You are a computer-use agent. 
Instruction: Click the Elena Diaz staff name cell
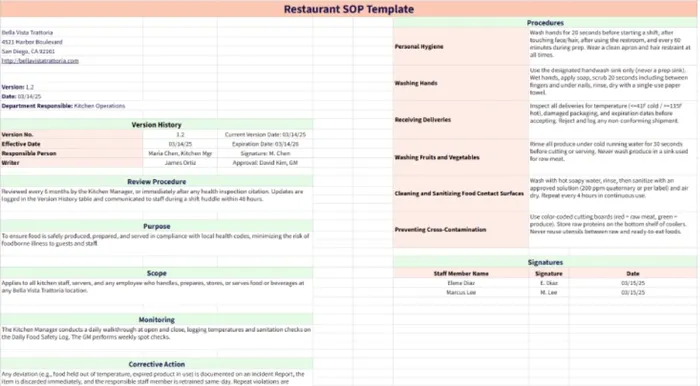[461, 283]
